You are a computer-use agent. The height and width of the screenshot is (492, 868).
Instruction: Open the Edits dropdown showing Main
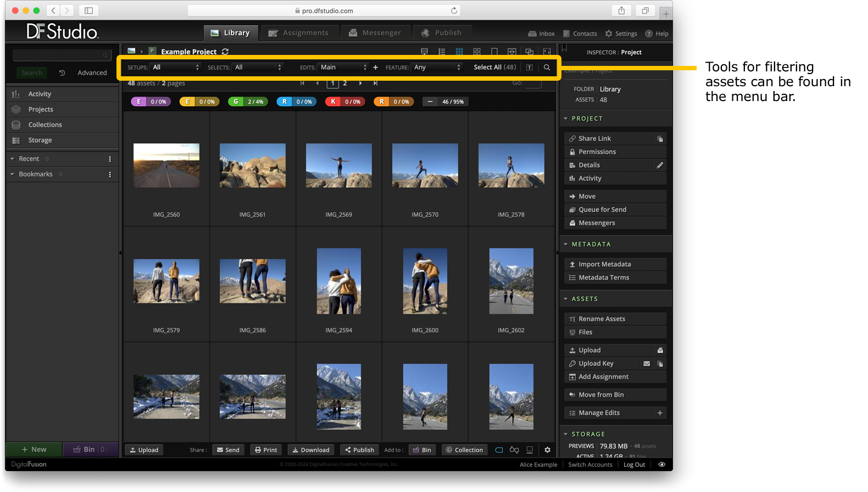click(343, 68)
